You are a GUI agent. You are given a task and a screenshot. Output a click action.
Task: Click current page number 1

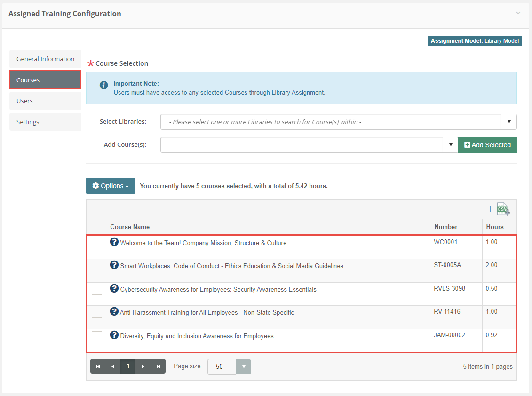tap(128, 366)
